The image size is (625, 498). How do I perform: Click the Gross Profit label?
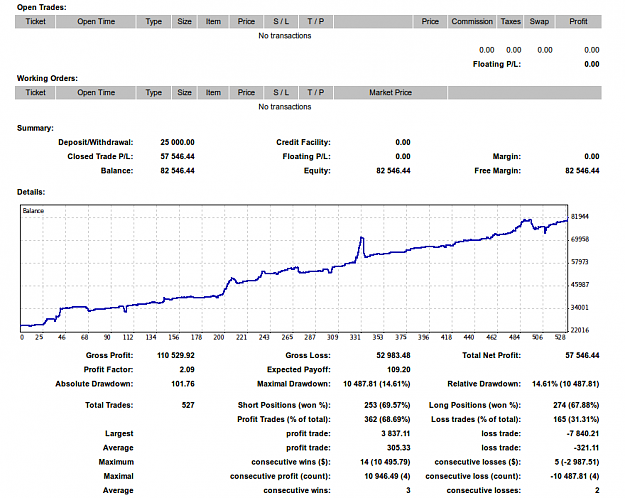coord(109,355)
